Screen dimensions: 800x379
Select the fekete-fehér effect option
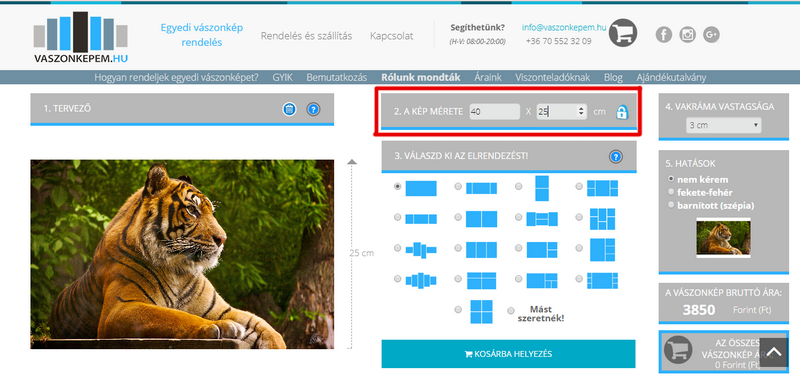(x=670, y=192)
